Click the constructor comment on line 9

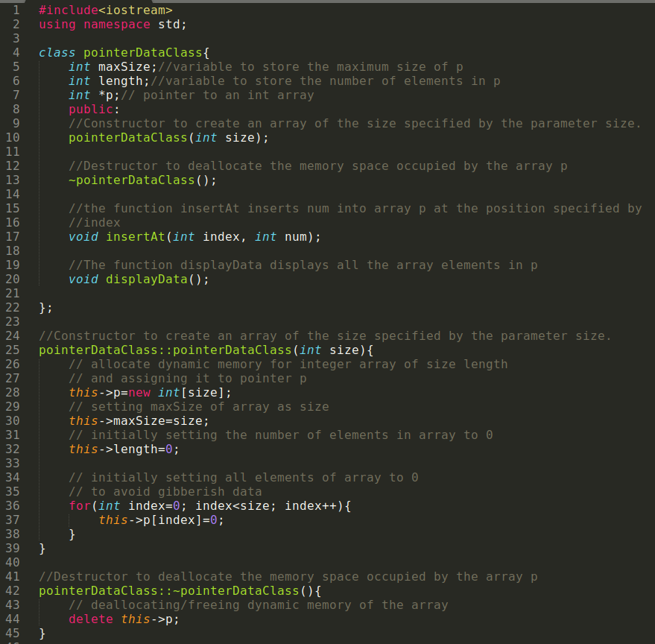pos(355,124)
